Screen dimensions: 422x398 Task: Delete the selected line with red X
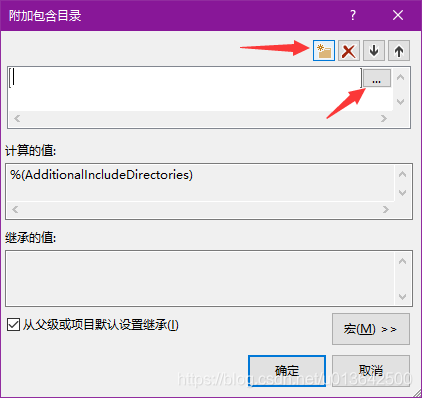349,51
